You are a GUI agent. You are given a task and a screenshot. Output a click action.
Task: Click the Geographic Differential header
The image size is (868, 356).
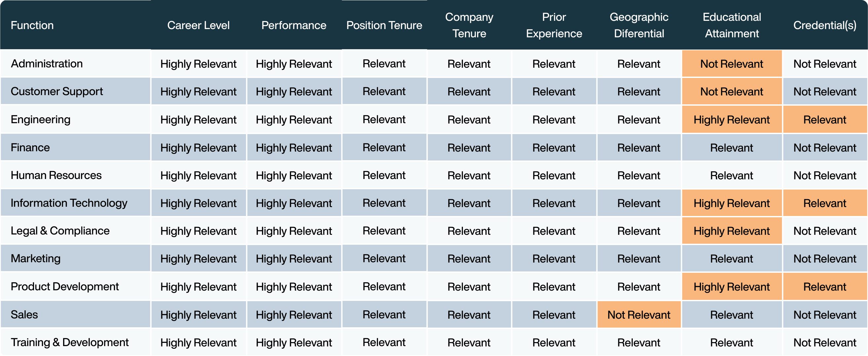(x=639, y=25)
